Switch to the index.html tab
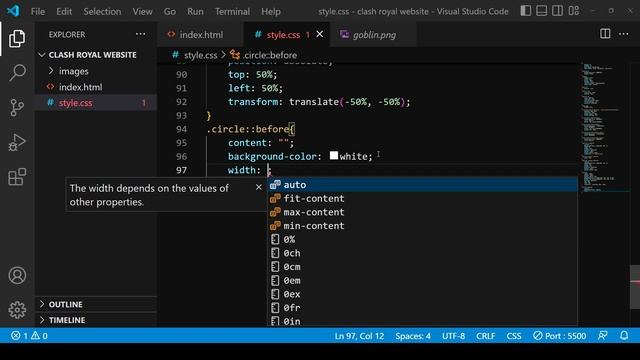The height and width of the screenshot is (360, 640). click(200, 35)
